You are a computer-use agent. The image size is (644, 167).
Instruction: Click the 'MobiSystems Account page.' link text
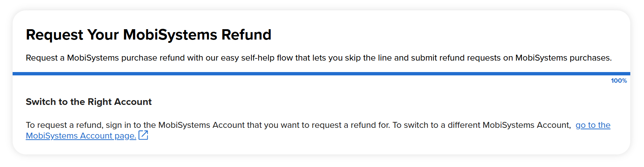[x=81, y=136]
